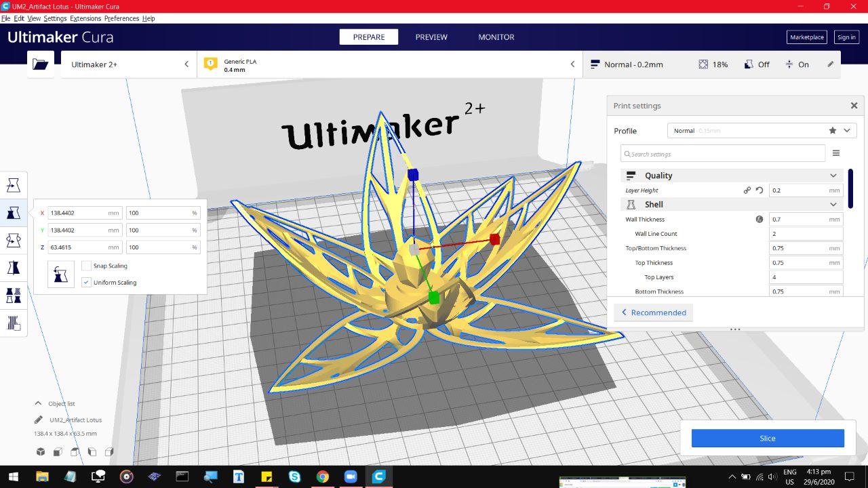Screen dimensions: 868x488
Task: Click the adhesion On icon
Action: point(789,64)
